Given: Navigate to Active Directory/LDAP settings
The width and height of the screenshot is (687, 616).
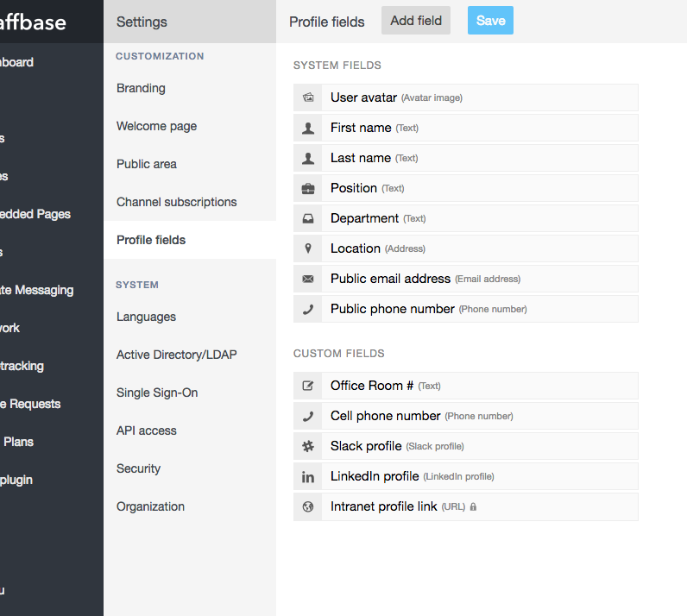Looking at the screenshot, I should [176, 355].
